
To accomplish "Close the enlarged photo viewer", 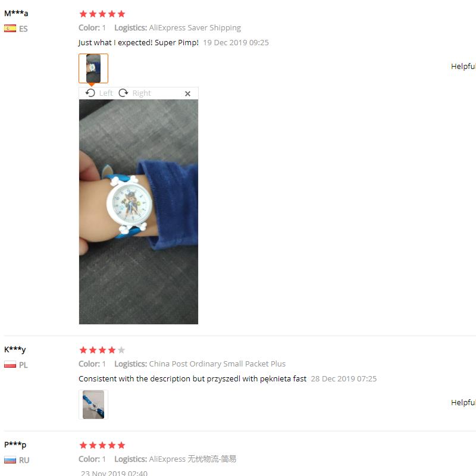I will click(x=187, y=93).
